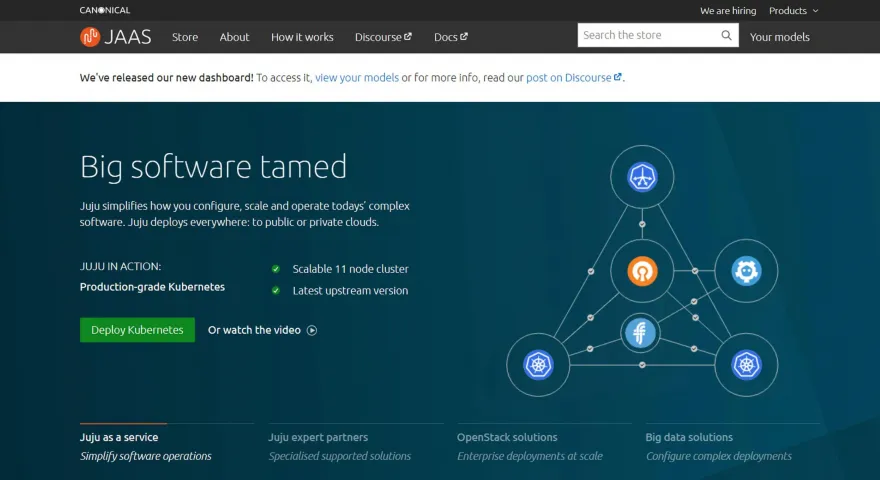
Task: Click the green check next to Scalable 11 node cluster
Action: point(276,269)
